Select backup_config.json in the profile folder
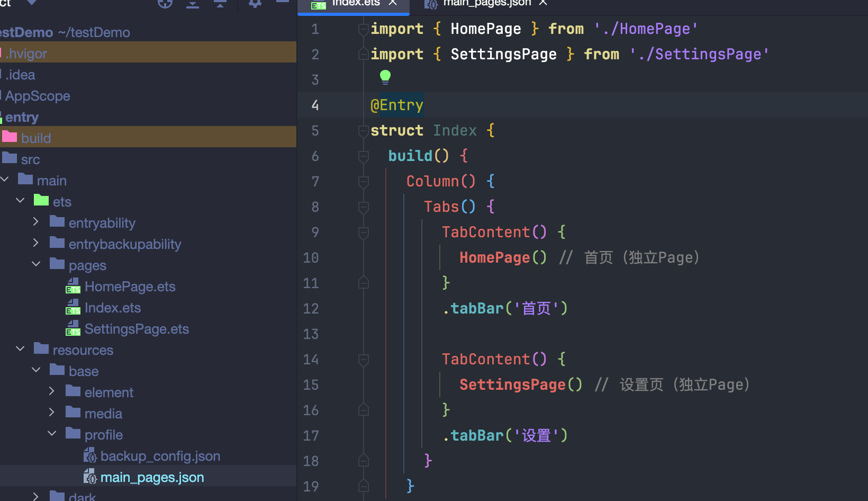 pos(160,456)
